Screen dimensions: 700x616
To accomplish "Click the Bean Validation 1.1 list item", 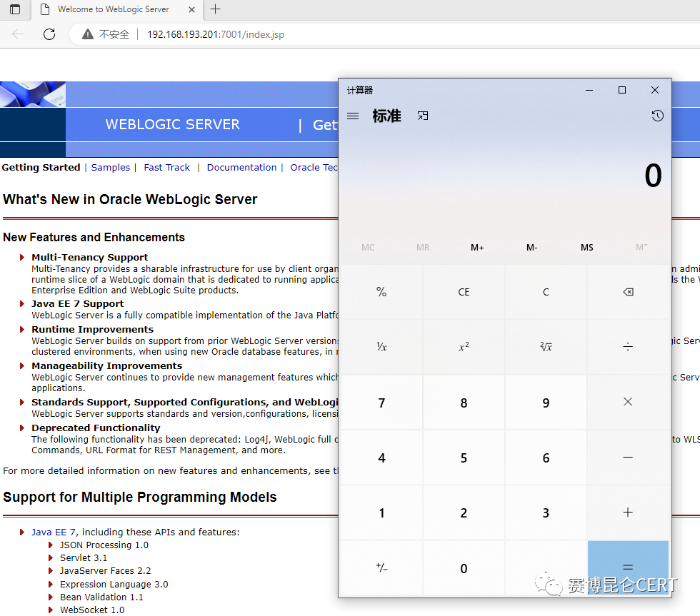I will click(101, 597).
